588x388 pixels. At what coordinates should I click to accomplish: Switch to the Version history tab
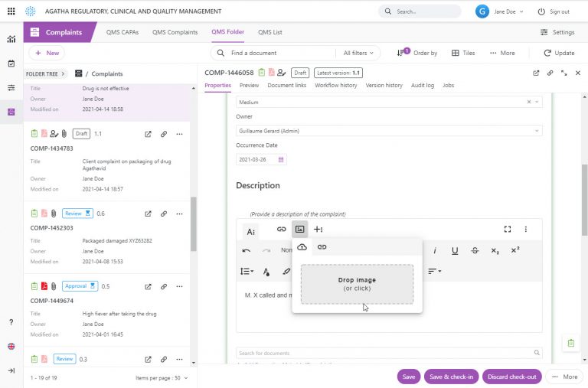[384, 85]
